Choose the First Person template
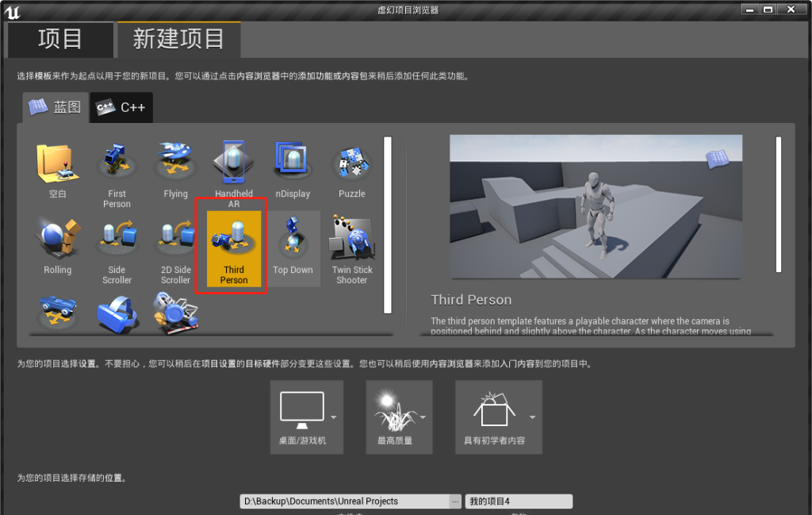 coord(117,174)
